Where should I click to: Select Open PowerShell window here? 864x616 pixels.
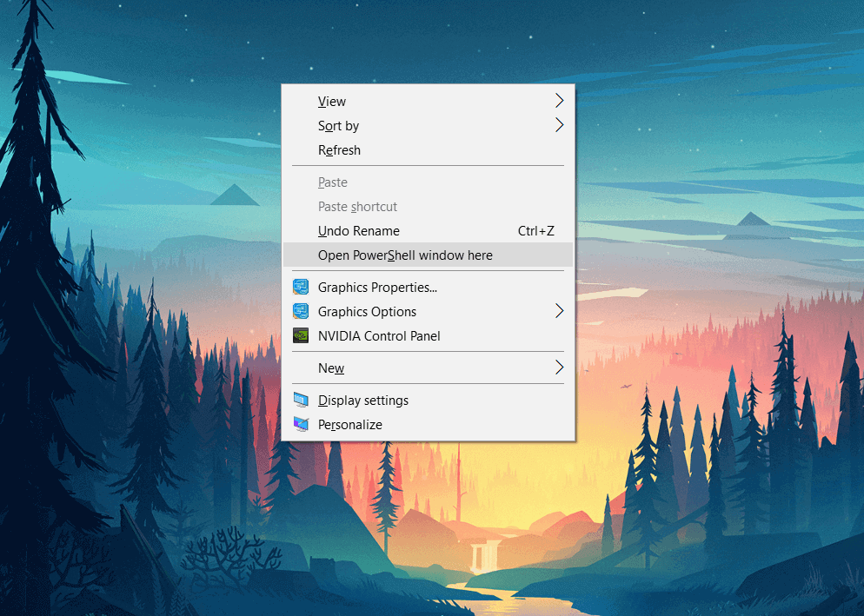coord(428,255)
